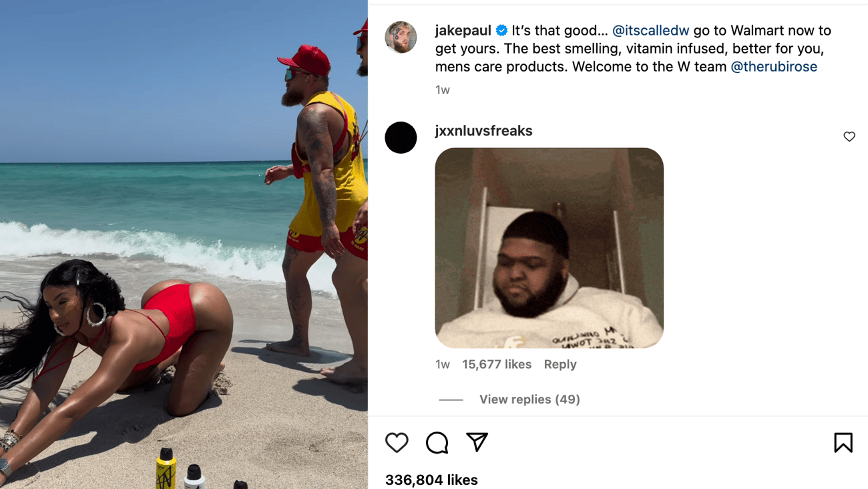The image size is (868, 489).
Task: Open jxxnluvsfreaks' black avatar
Action: (401, 138)
